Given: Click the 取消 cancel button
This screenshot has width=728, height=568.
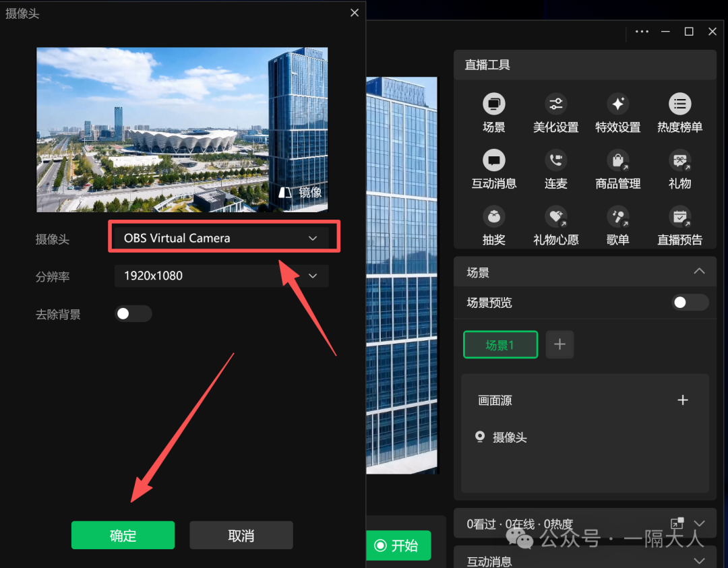Looking at the screenshot, I should click(241, 536).
